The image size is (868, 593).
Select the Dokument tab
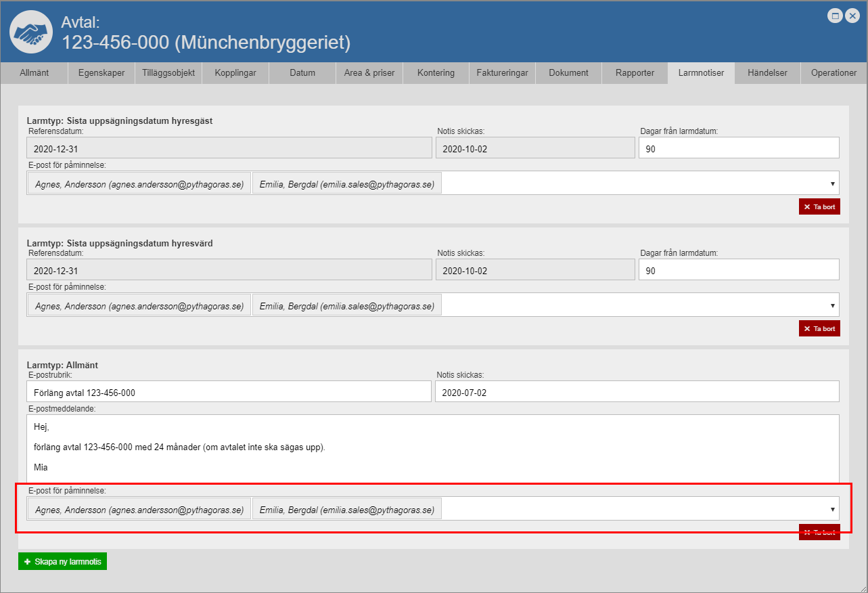click(x=568, y=73)
